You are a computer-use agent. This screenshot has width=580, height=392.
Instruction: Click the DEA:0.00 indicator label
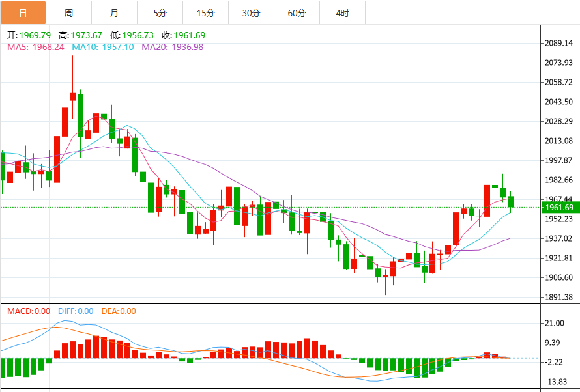(x=119, y=311)
